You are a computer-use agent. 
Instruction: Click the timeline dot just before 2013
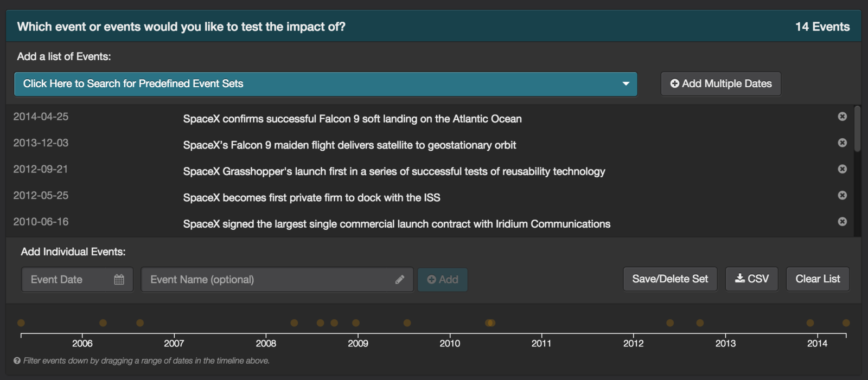coord(700,323)
